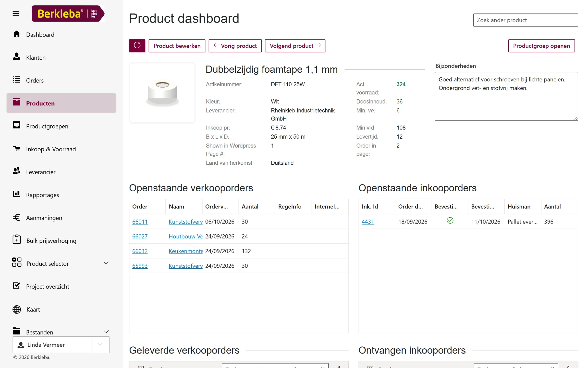Click the Orders list icon
This screenshot has width=588, height=368.
16,80
